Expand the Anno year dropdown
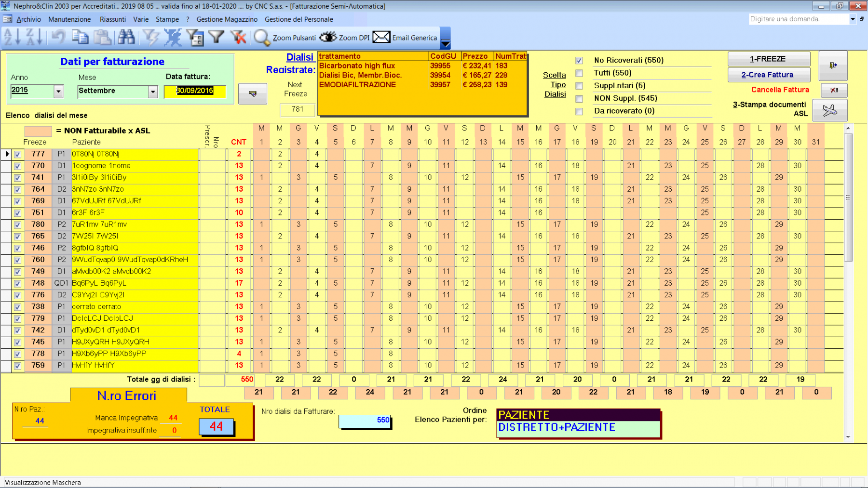 [58, 91]
